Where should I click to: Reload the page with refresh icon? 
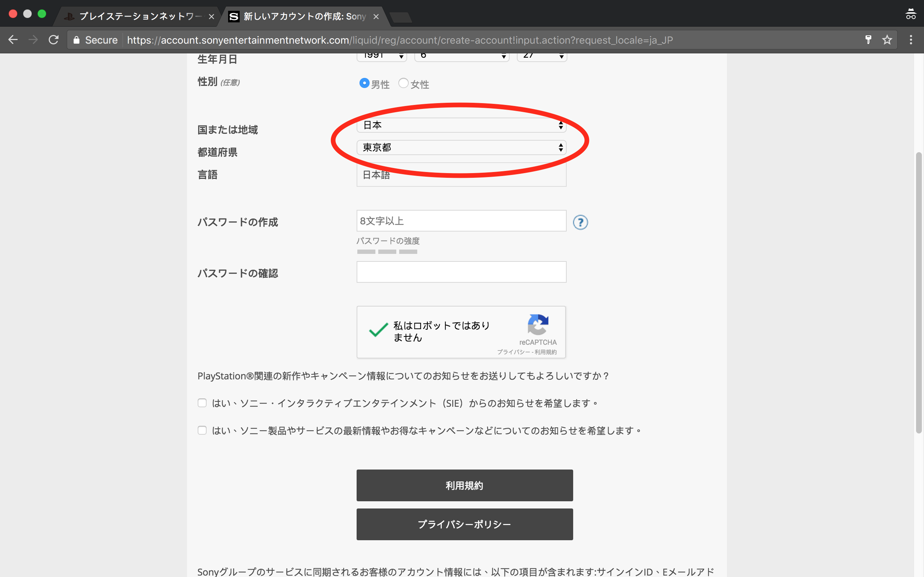[x=54, y=40]
